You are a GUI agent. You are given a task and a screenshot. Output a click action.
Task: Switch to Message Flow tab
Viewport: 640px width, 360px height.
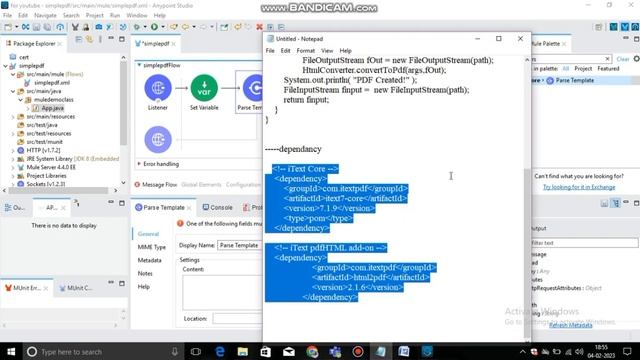pyautogui.click(x=159, y=184)
